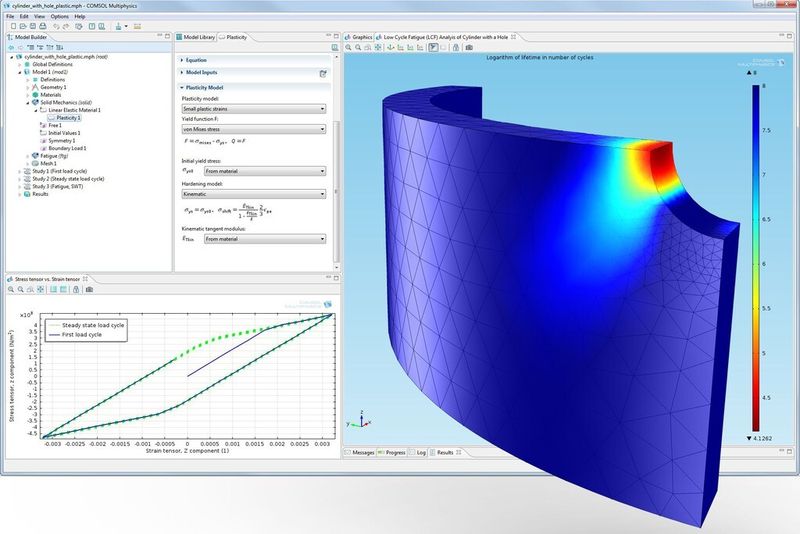Expand the Equation section
Viewport: 800px width, 534px height.
click(x=182, y=60)
